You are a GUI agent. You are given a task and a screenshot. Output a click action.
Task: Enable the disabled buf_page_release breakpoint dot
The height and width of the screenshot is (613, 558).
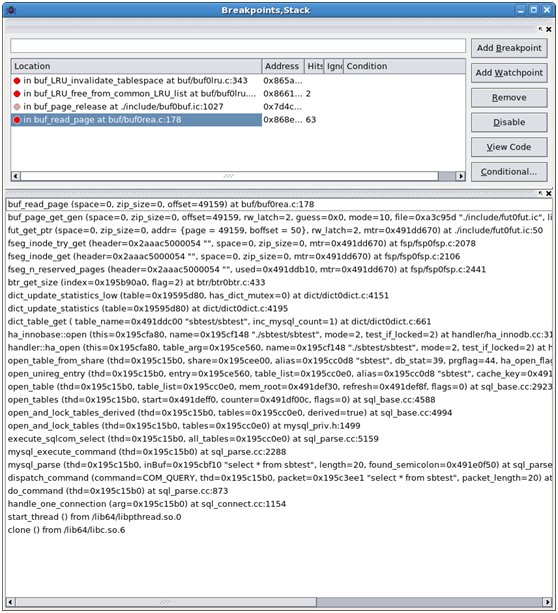(17, 107)
